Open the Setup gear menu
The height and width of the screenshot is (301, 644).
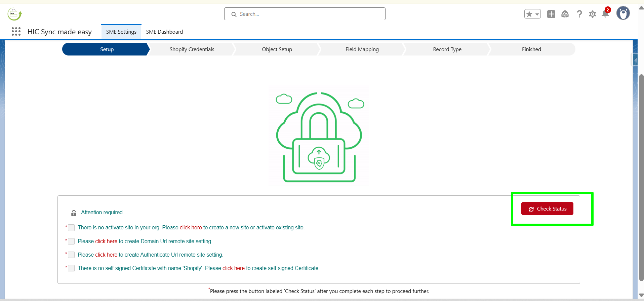[593, 14]
